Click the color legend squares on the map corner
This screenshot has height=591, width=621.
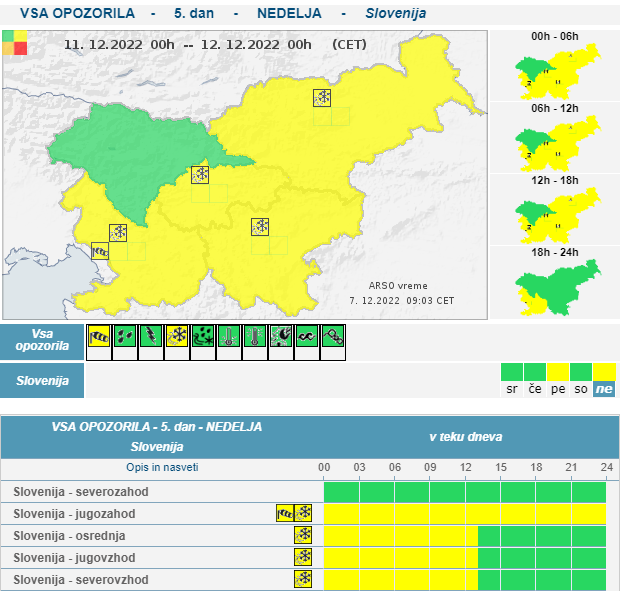pyautogui.click(x=15, y=42)
